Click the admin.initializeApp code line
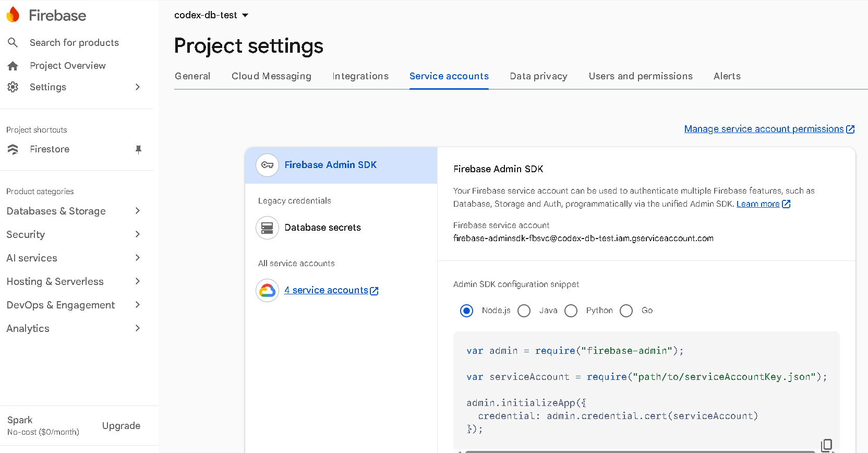Image resolution: width=868 pixels, height=453 pixels. point(526,403)
